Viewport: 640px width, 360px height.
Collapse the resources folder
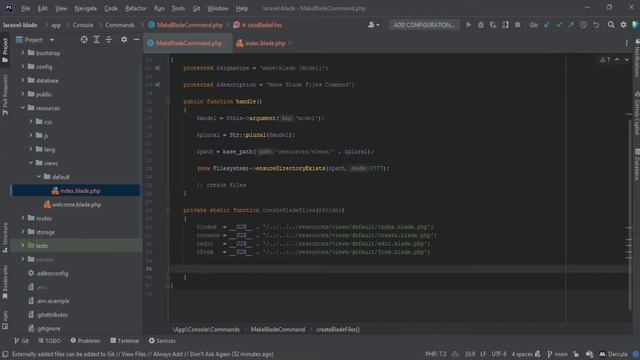click(23, 108)
